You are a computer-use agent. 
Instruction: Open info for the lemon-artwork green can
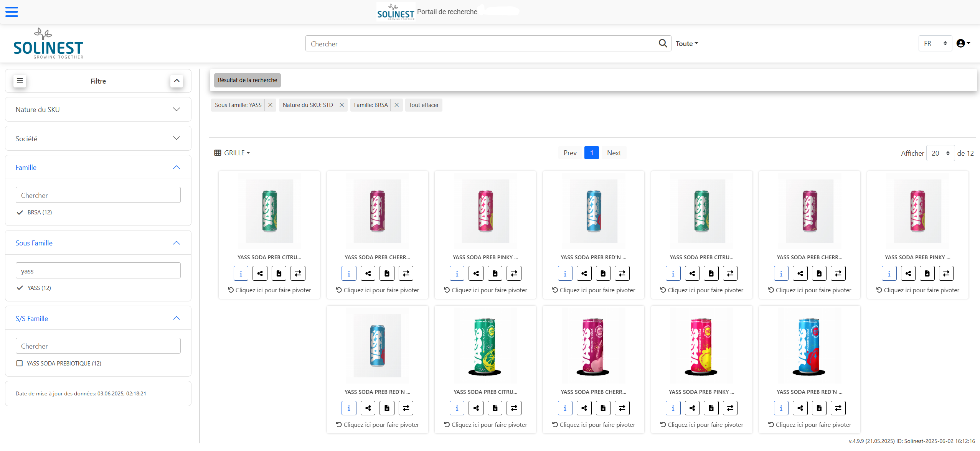[x=457, y=408]
